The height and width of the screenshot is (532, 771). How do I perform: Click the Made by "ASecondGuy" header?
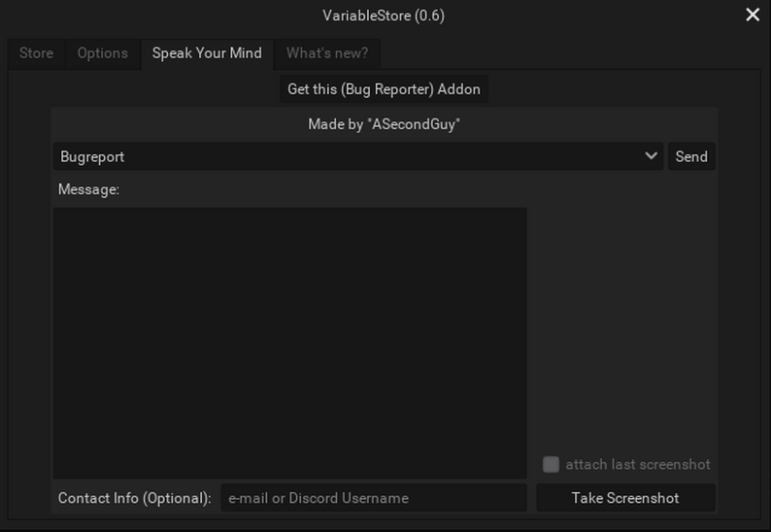[x=384, y=124]
